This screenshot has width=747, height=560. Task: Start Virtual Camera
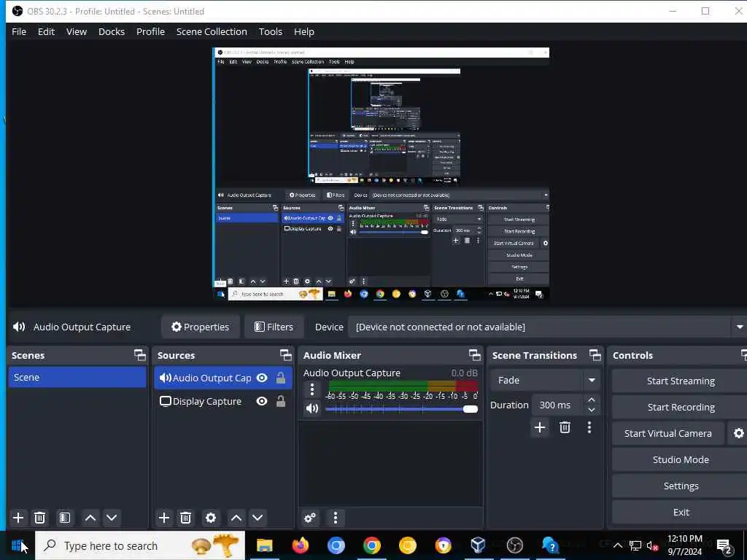pyautogui.click(x=668, y=433)
